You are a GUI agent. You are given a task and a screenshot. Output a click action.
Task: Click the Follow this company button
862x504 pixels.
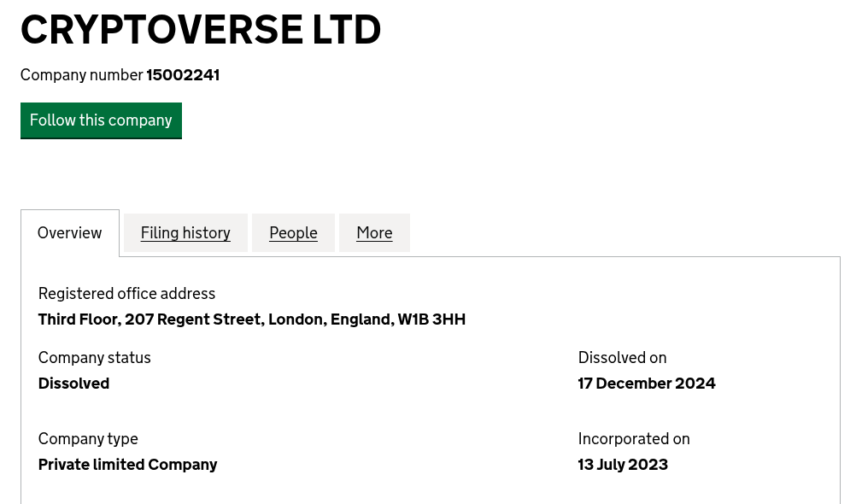click(x=101, y=120)
